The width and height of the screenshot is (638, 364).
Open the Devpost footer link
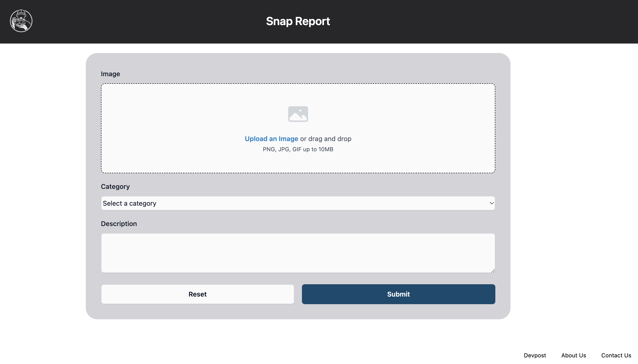[x=535, y=355]
